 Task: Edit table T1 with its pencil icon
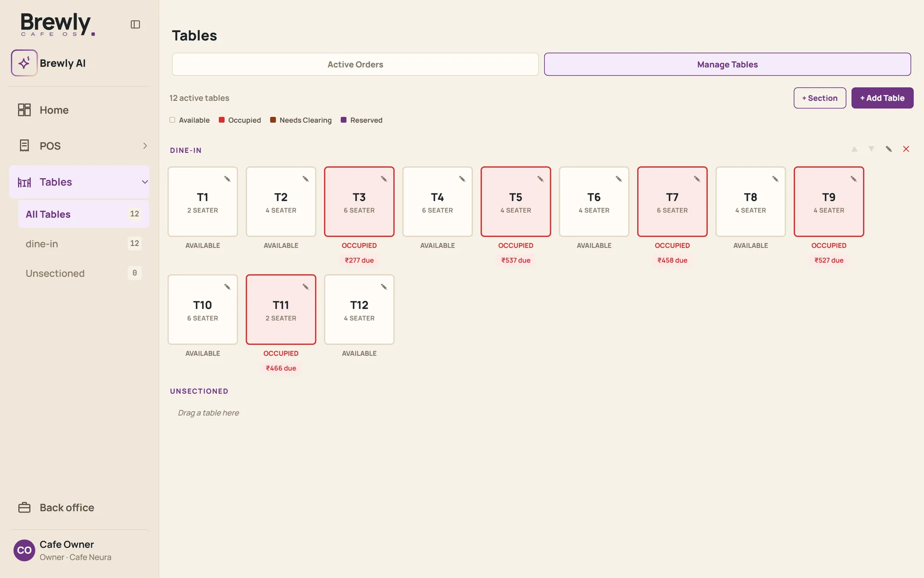click(x=227, y=179)
